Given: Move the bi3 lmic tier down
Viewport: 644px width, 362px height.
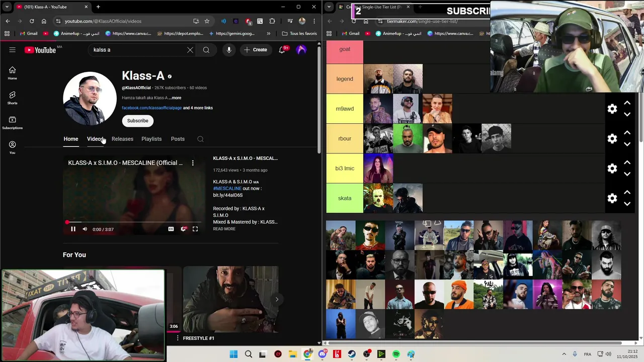Looking at the screenshot, I should coord(627,174).
